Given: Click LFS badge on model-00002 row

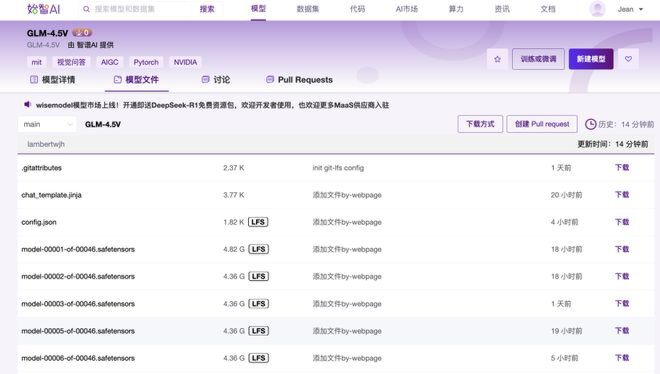Looking at the screenshot, I should (x=258, y=276).
